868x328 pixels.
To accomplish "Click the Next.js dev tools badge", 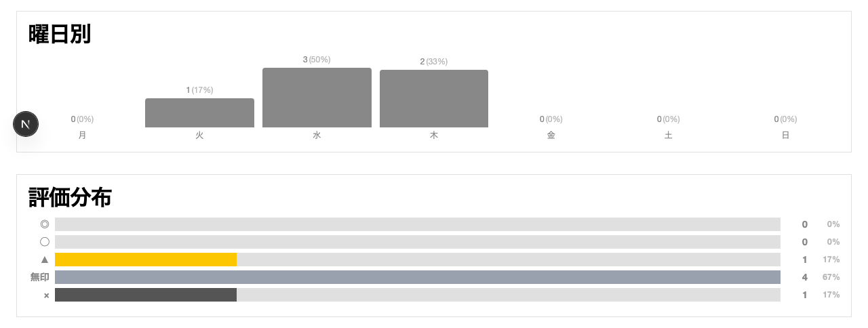I will coord(26,124).
